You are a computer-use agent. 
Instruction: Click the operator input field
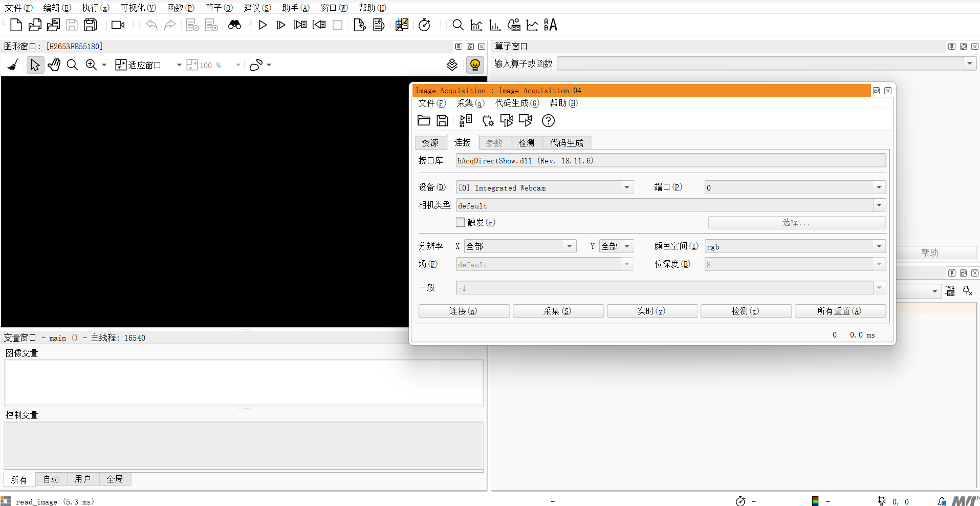click(760, 64)
